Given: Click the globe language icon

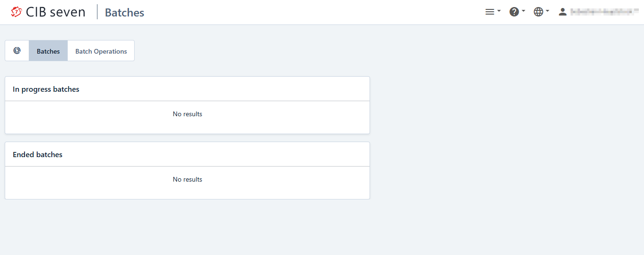Looking at the screenshot, I should click(539, 12).
